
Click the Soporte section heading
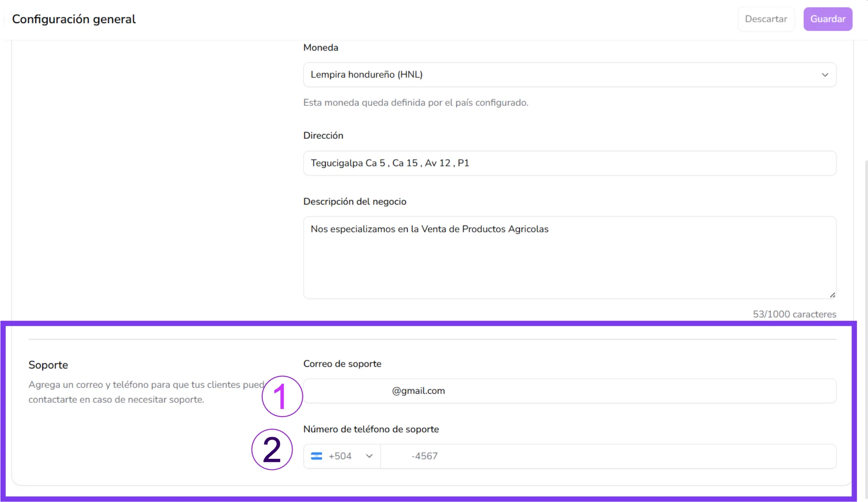click(48, 365)
